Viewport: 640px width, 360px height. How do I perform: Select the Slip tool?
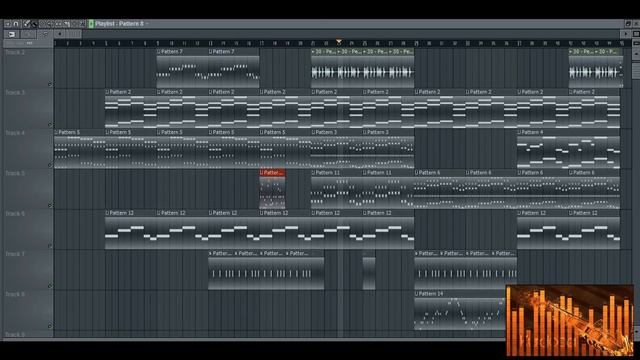coord(58,24)
